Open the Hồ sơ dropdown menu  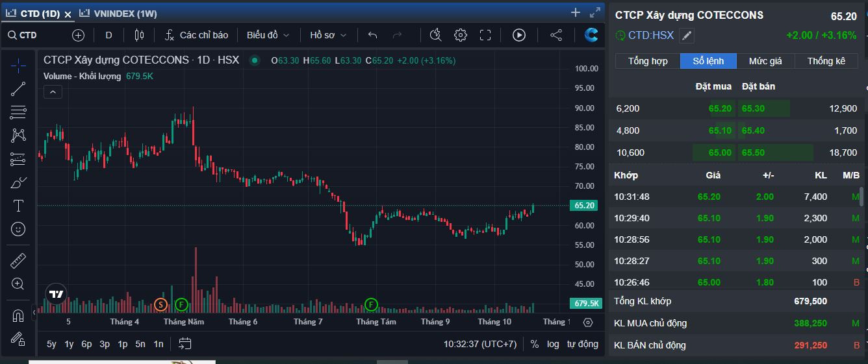pyautogui.click(x=328, y=35)
